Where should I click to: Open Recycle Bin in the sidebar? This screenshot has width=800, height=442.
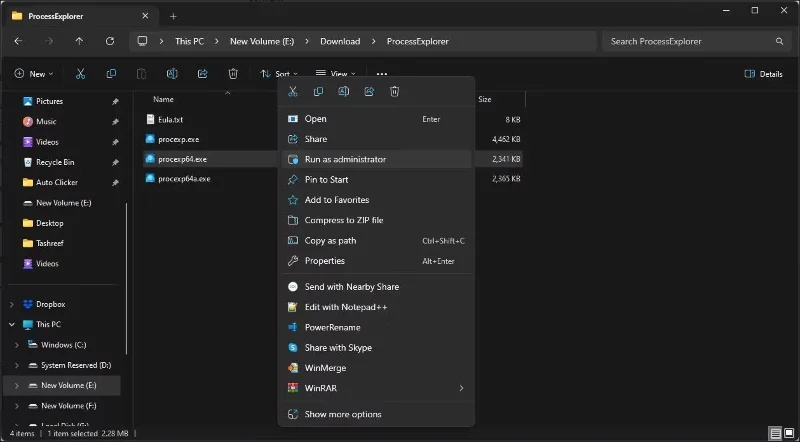55,162
